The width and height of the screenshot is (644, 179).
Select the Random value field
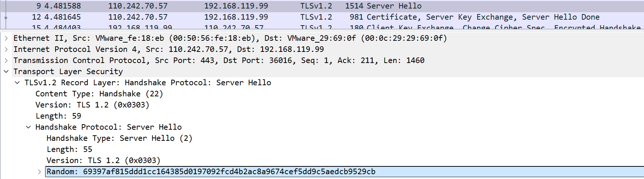tap(229, 172)
